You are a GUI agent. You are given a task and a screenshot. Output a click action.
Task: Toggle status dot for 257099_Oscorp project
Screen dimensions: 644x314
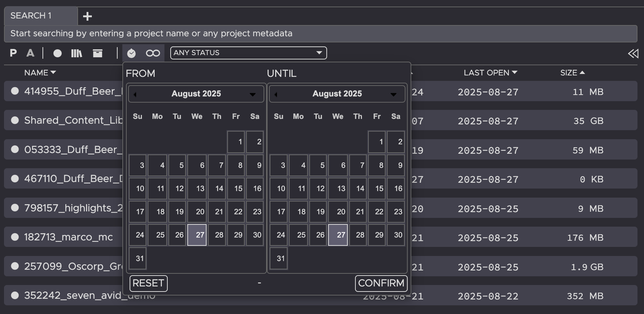click(15, 266)
